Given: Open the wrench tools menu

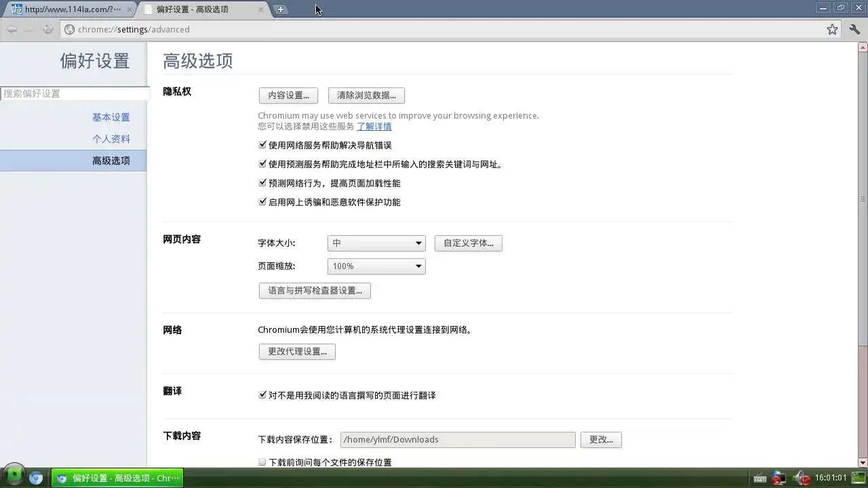Looking at the screenshot, I should click(x=854, y=29).
